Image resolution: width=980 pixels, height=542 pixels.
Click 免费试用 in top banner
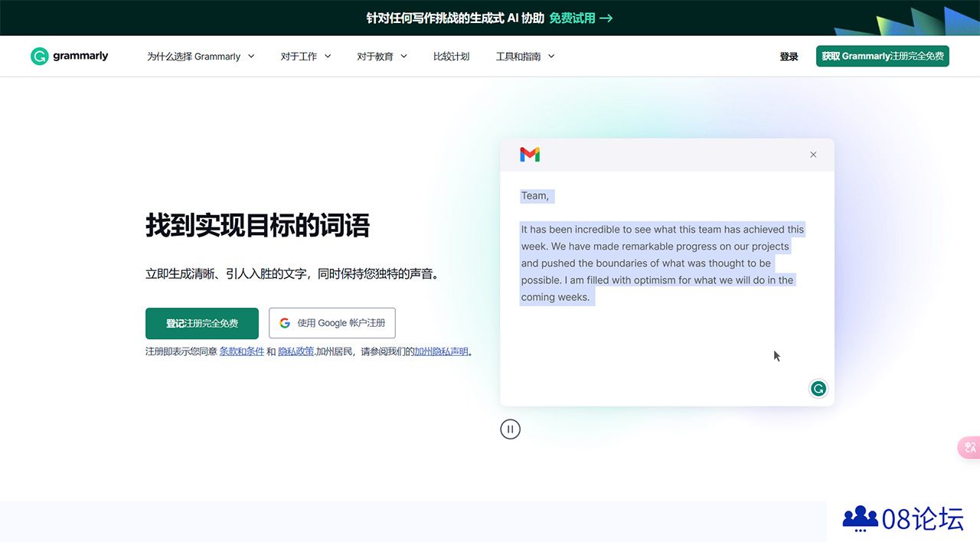click(572, 18)
